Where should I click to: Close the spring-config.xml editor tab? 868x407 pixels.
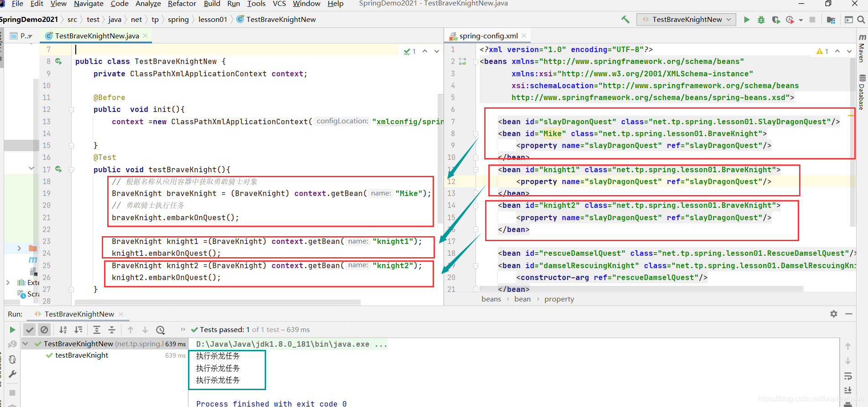(x=524, y=36)
